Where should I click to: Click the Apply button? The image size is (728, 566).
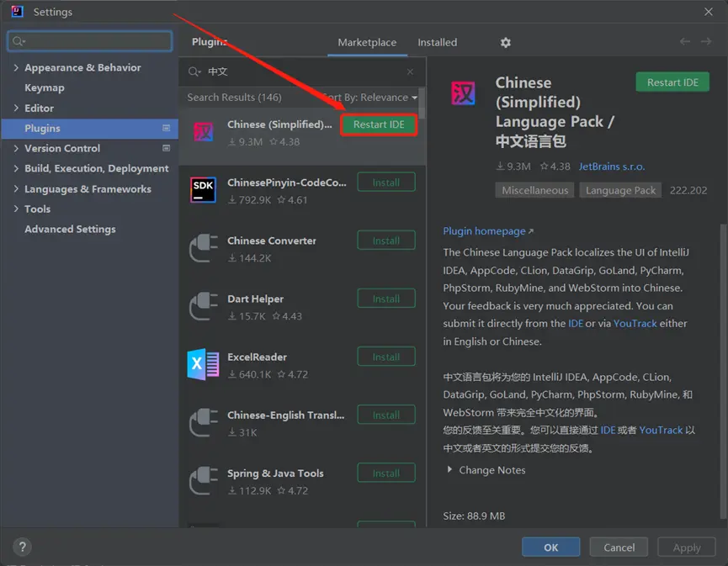point(686,547)
